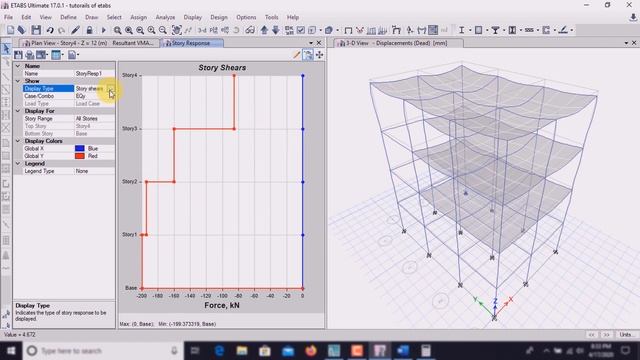
Task: Open the Define menu
Action: [x=68, y=17]
